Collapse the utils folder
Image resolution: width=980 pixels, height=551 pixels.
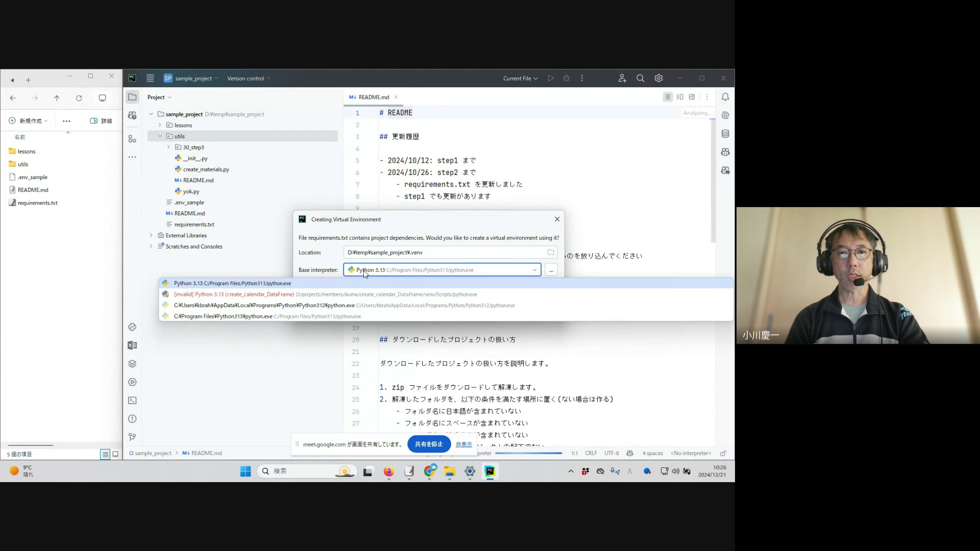tap(160, 136)
